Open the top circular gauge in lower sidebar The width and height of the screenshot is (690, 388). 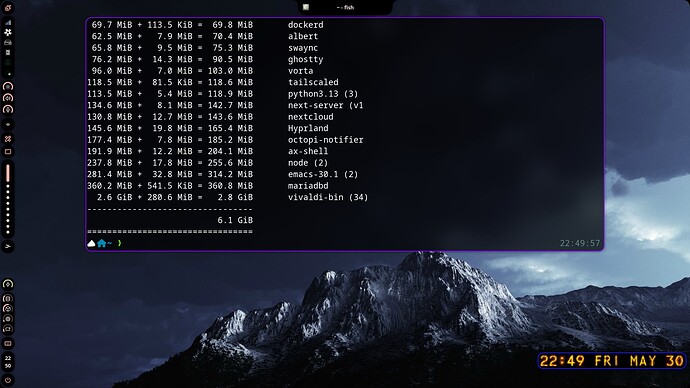[x=8, y=284]
